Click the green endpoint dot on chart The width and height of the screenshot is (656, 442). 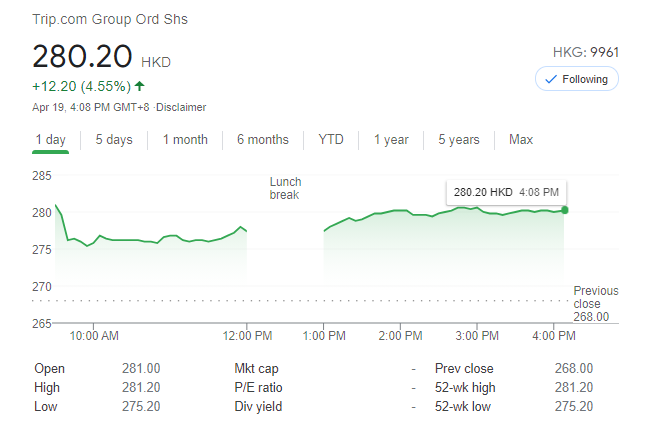click(565, 210)
